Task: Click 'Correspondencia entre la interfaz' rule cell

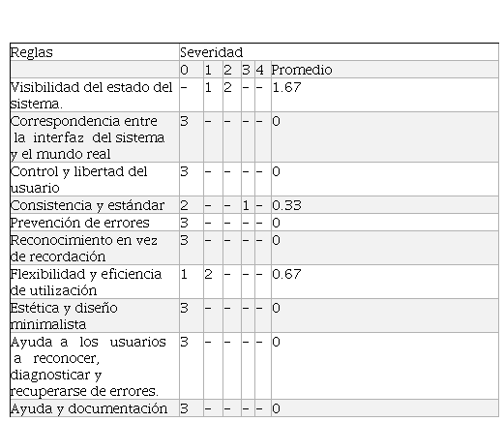Action: click(x=95, y=137)
